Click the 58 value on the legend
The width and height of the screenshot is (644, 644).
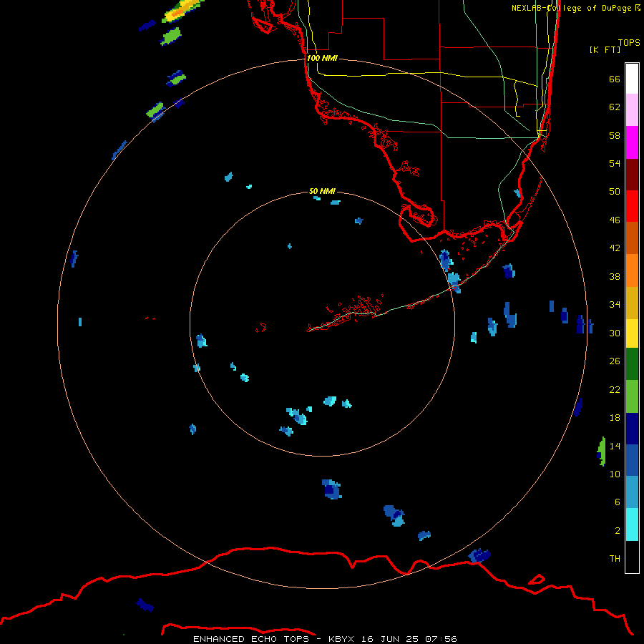(x=615, y=135)
